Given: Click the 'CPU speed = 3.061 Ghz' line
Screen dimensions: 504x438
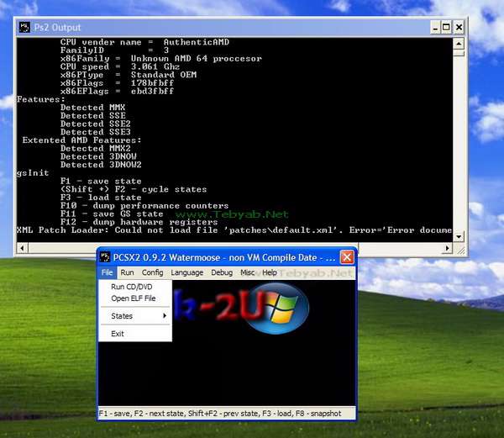Looking at the screenshot, I should pyautogui.click(x=120, y=66).
